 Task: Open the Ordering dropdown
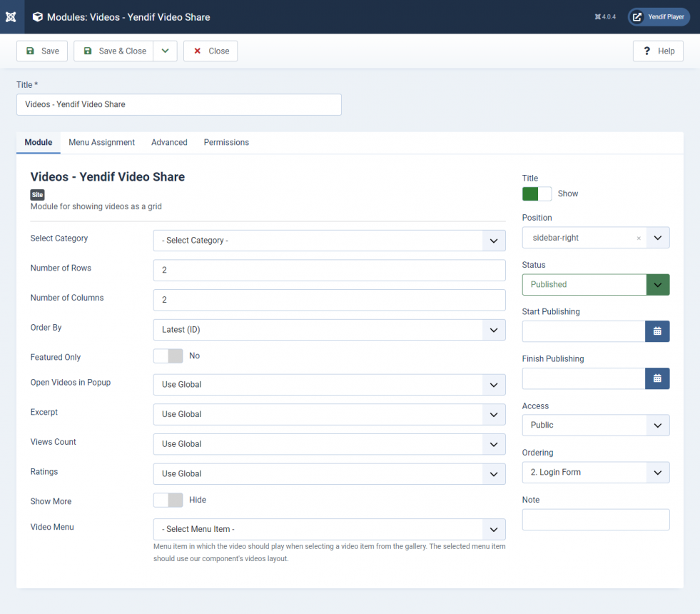(596, 473)
